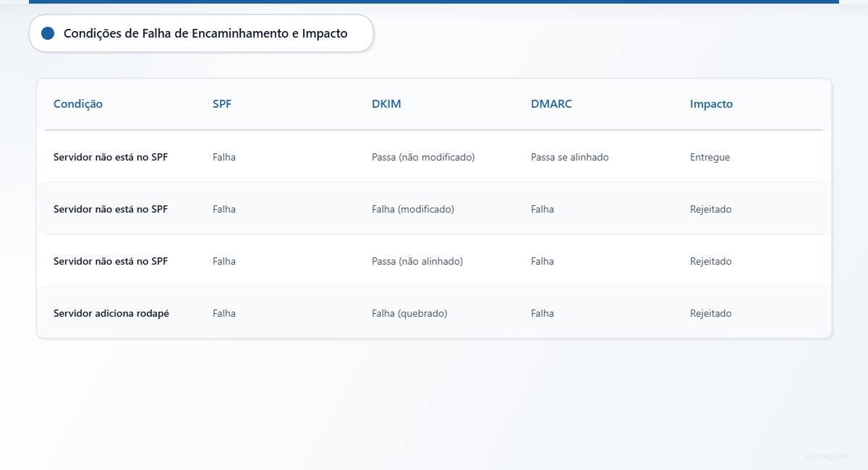Click SPF "Falha" in the "Falha (modificado)" row
Viewport: 868px width, 470px height.
pyautogui.click(x=224, y=209)
